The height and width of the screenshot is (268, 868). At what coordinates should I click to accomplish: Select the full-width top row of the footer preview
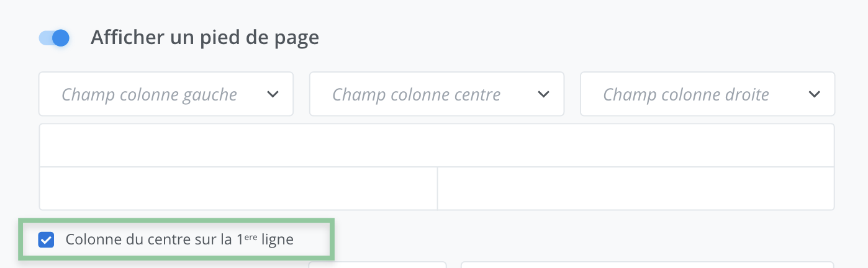(x=436, y=146)
